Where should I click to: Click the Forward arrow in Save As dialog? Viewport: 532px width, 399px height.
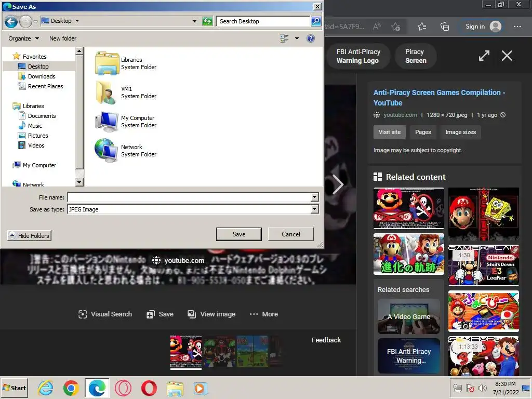(25, 22)
